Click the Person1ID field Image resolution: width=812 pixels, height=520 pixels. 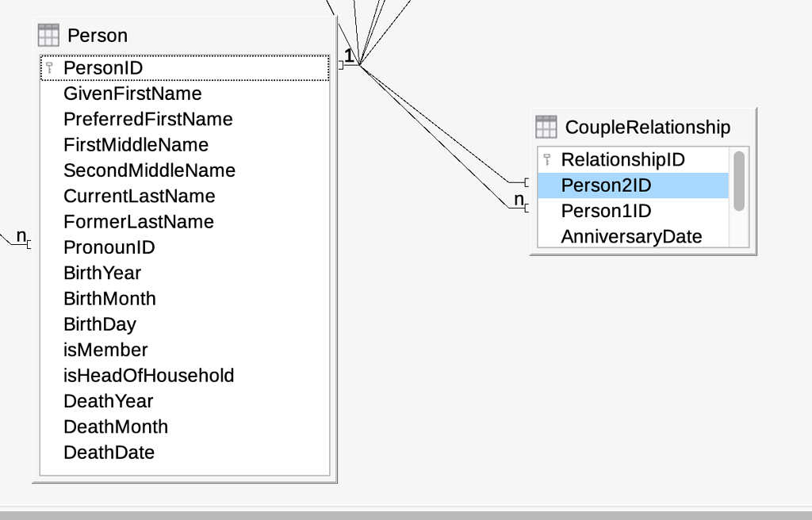click(606, 211)
